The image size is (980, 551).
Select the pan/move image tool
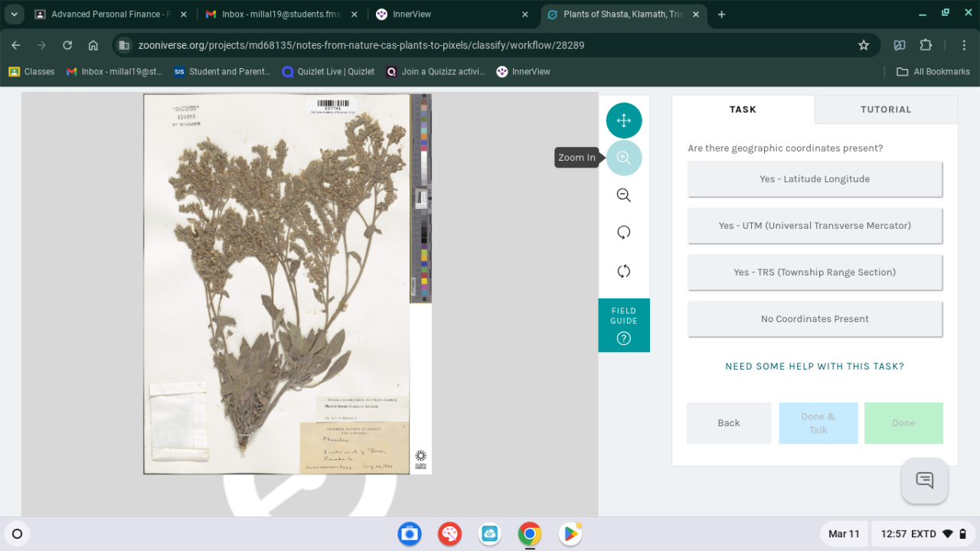[624, 120]
